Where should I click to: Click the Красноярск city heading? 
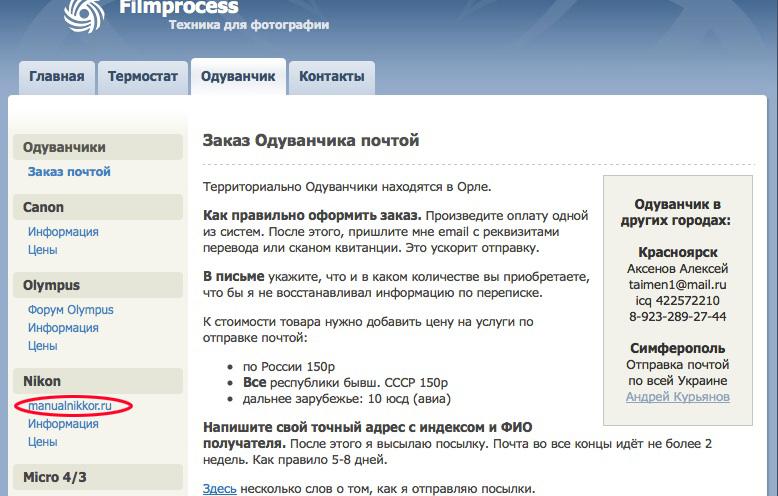click(678, 252)
